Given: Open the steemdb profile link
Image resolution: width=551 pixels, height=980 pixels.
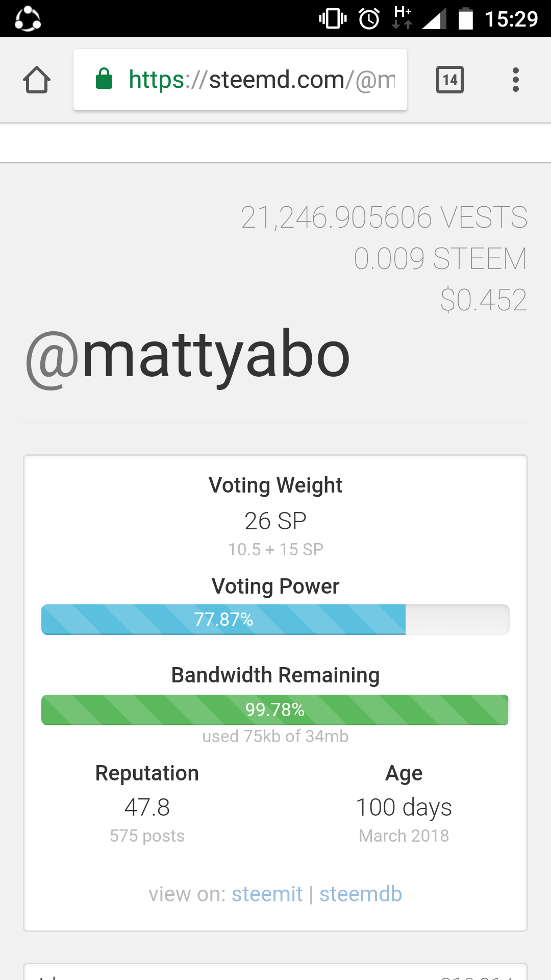Looking at the screenshot, I should [361, 894].
